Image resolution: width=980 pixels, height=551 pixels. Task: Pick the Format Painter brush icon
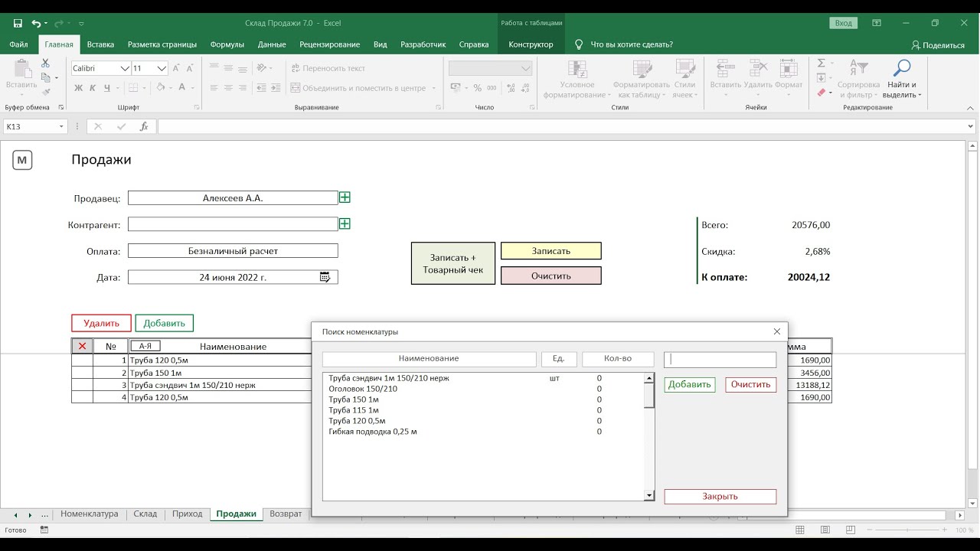coord(46,91)
